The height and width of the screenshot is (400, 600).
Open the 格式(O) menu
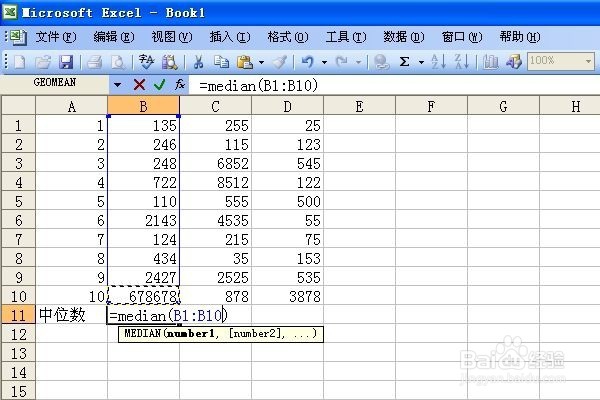click(288, 37)
